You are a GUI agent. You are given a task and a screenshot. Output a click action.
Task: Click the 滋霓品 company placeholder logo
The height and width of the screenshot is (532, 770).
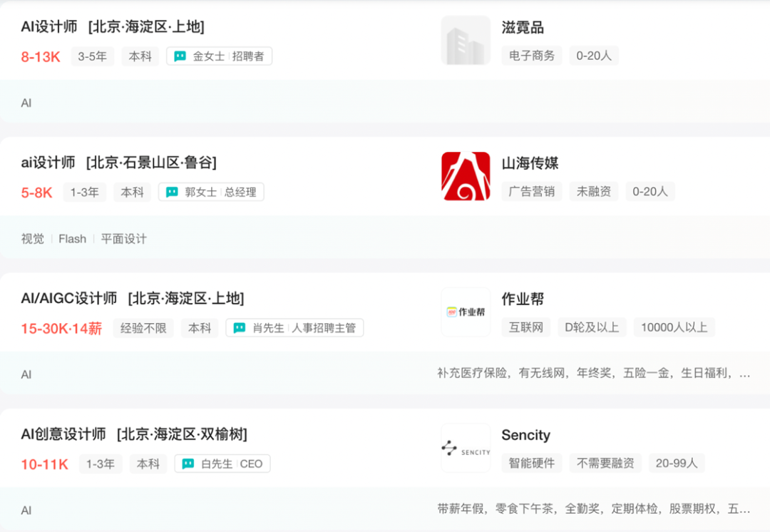[x=466, y=41]
